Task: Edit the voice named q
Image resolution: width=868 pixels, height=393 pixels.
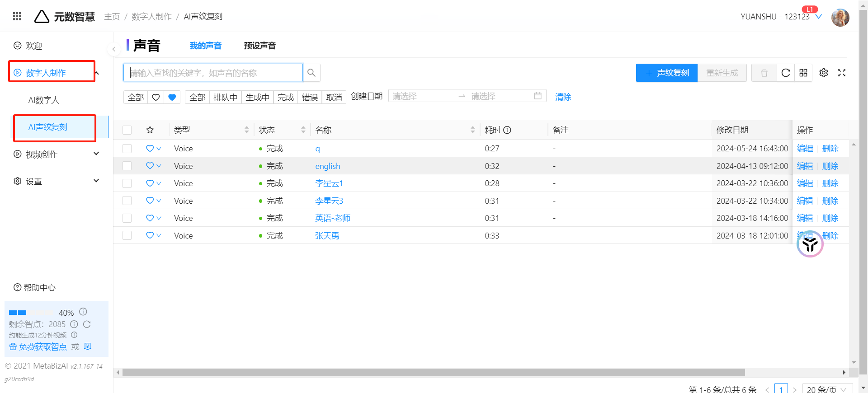Action: 805,149
